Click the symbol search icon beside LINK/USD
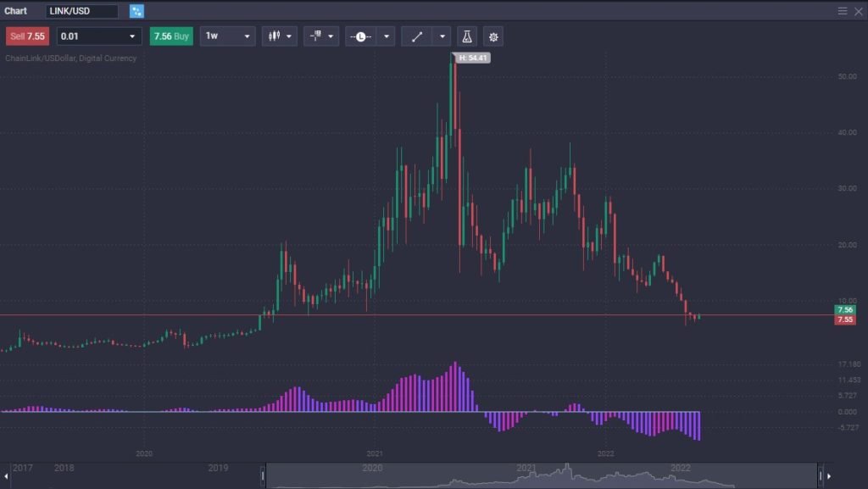This screenshot has width=868, height=489. (x=136, y=11)
